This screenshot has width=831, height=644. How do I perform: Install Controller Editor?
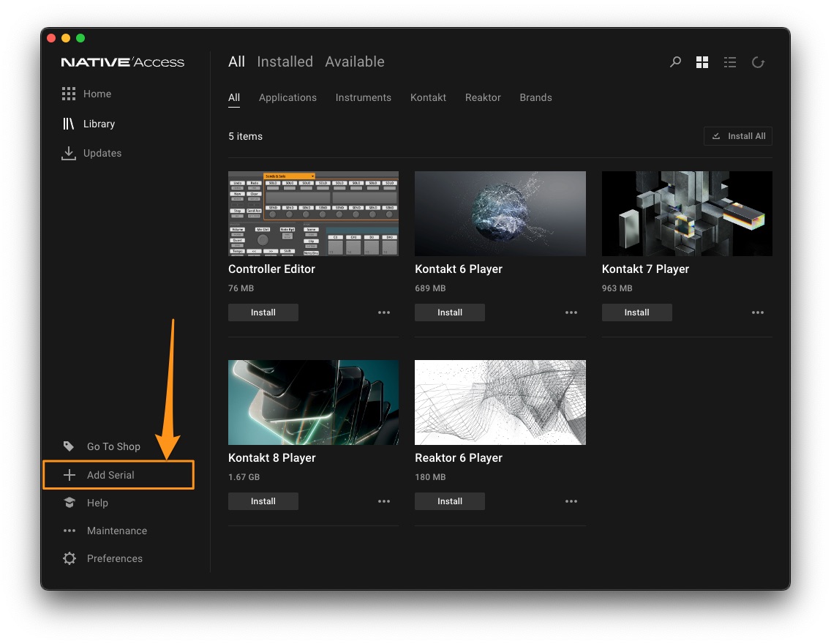[263, 312]
